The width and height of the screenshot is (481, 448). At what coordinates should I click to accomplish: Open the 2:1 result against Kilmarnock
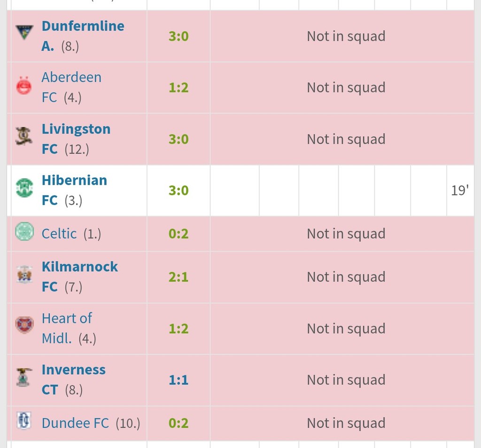point(178,277)
